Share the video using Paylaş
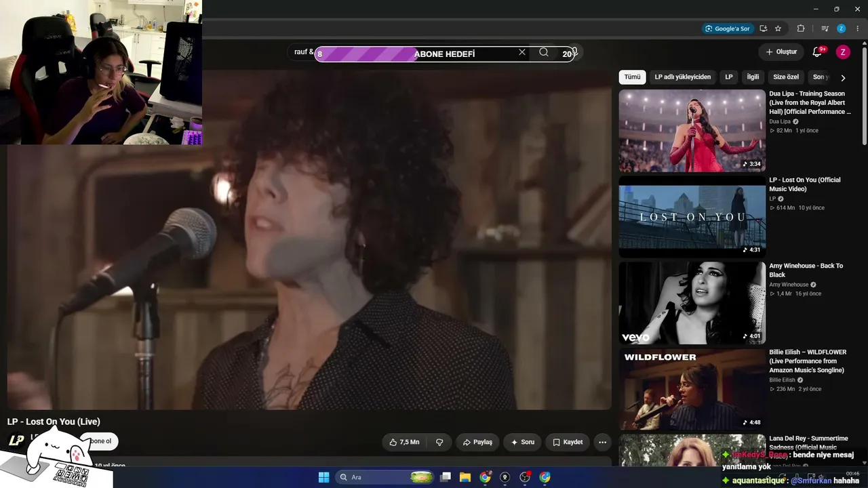Viewport: 868px width, 488px height. pyautogui.click(x=477, y=442)
